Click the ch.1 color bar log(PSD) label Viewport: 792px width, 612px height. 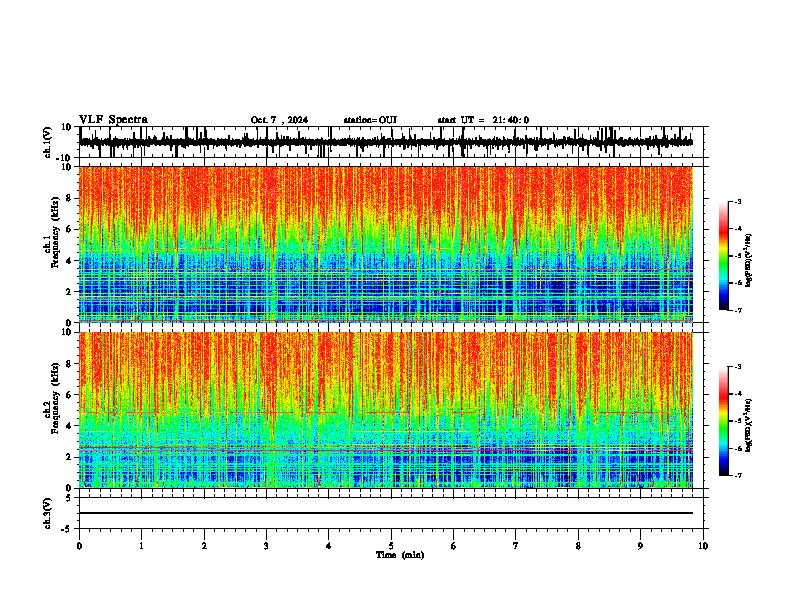(x=749, y=260)
